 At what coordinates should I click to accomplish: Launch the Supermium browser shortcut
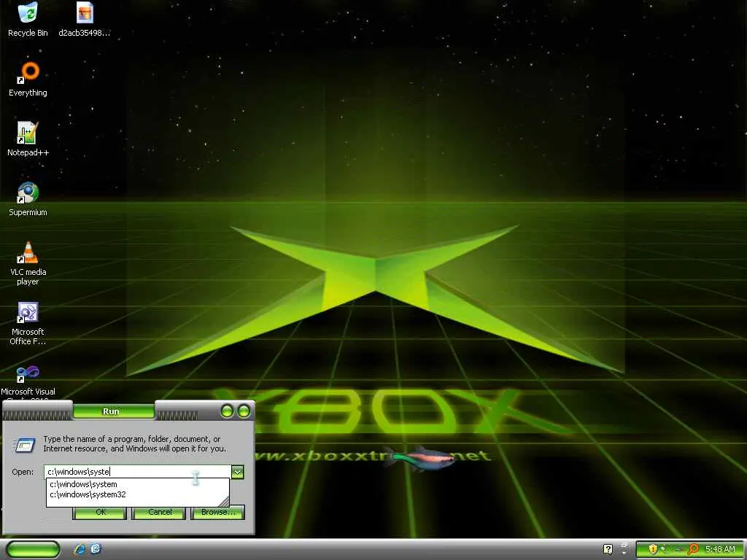click(x=28, y=198)
